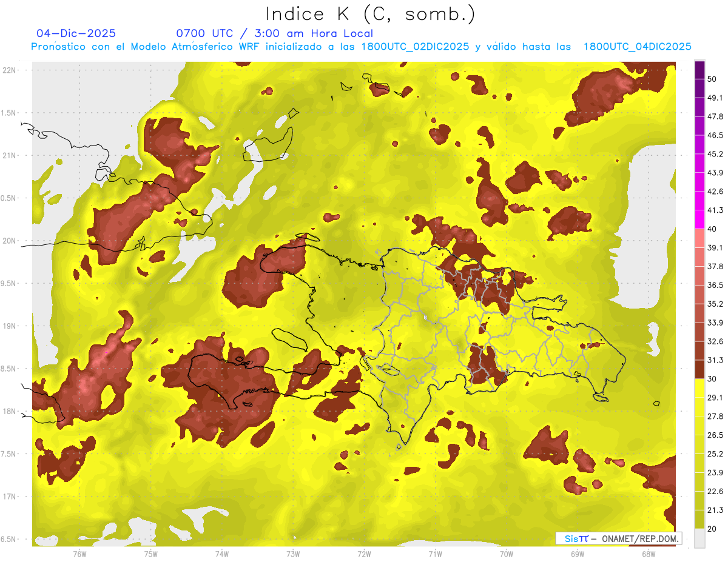Click the "71W" longitude label
728x562 pixels.
pyautogui.click(x=435, y=554)
